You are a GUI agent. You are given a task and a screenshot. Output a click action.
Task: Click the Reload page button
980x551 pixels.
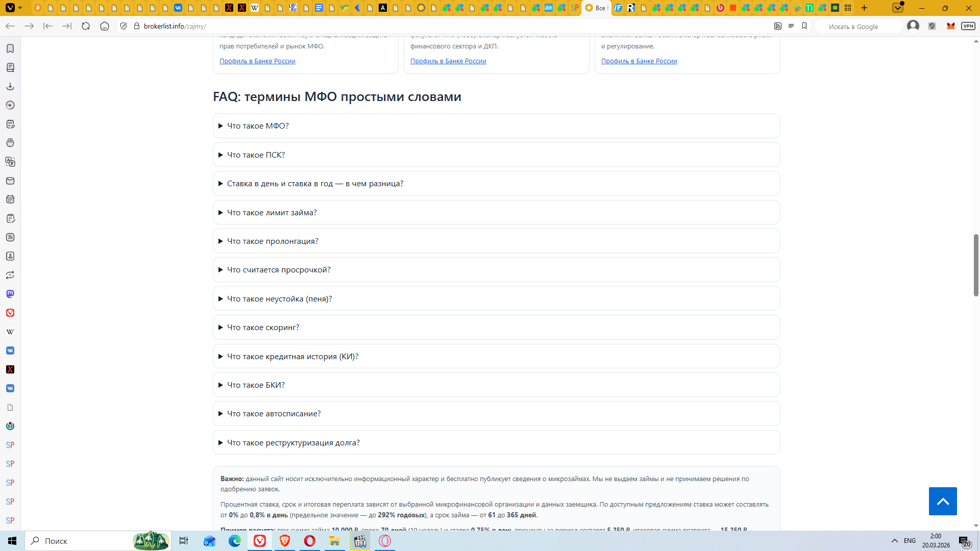pyautogui.click(x=86, y=26)
